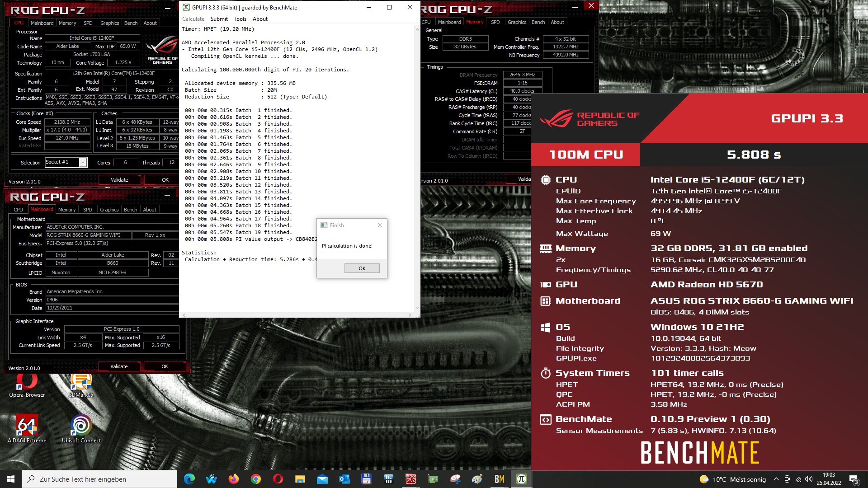Click the floppy disk save icon on the taskbar

[x=366, y=479]
